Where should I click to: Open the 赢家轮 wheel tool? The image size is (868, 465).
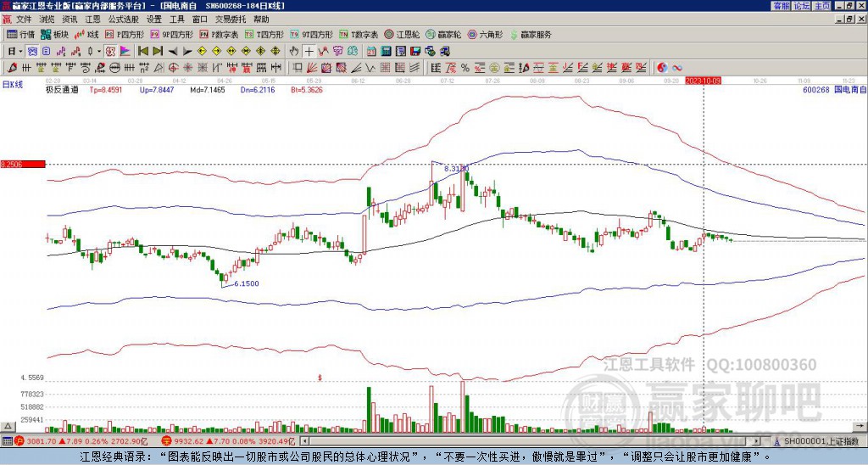pos(443,34)
